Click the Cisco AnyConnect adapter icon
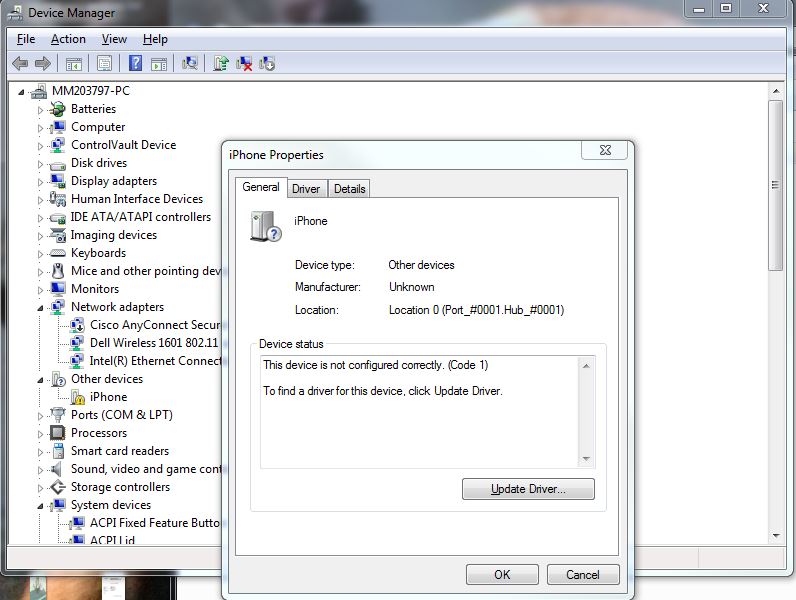 77,325
